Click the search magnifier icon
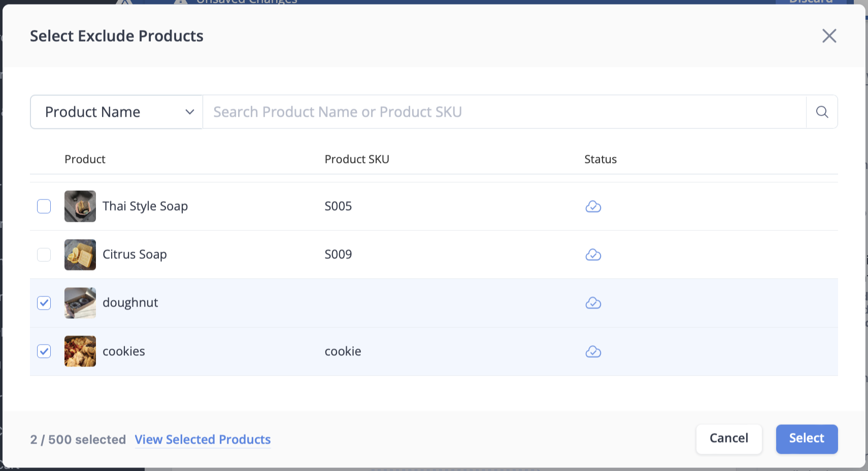868x471 pixels. click(x=822, y=112)
